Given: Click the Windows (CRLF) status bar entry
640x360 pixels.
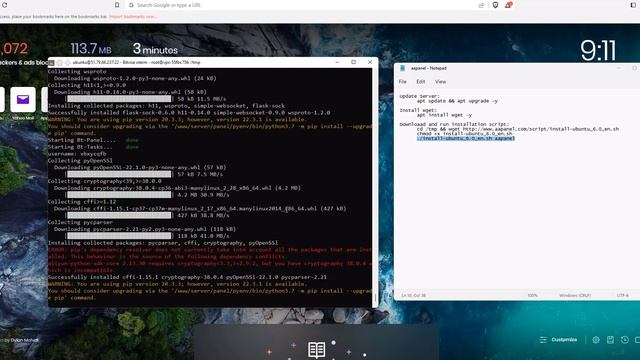Looking at the screenshot, I should pyautogui.click(x=575, y=296).
